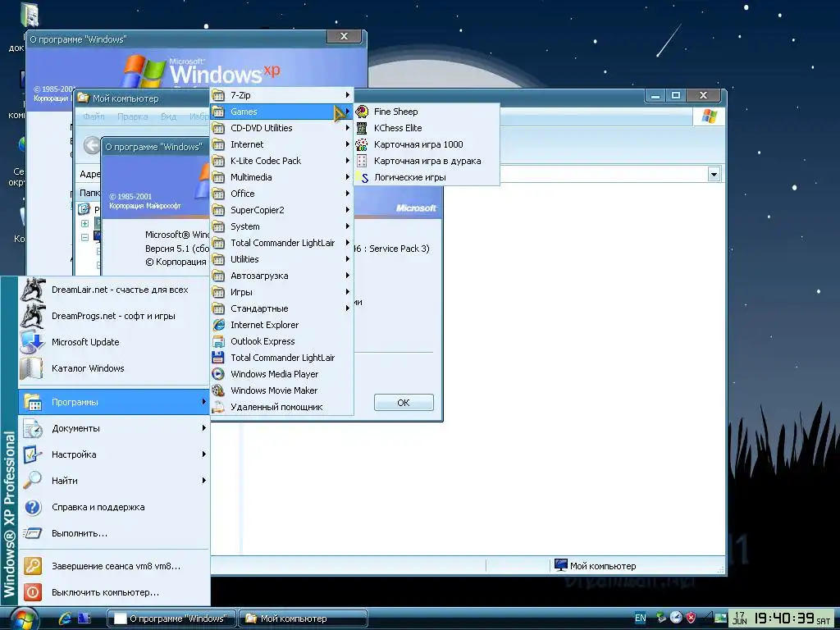Open Outlook Express from Programs menu
840x630 pixels.
282,341
